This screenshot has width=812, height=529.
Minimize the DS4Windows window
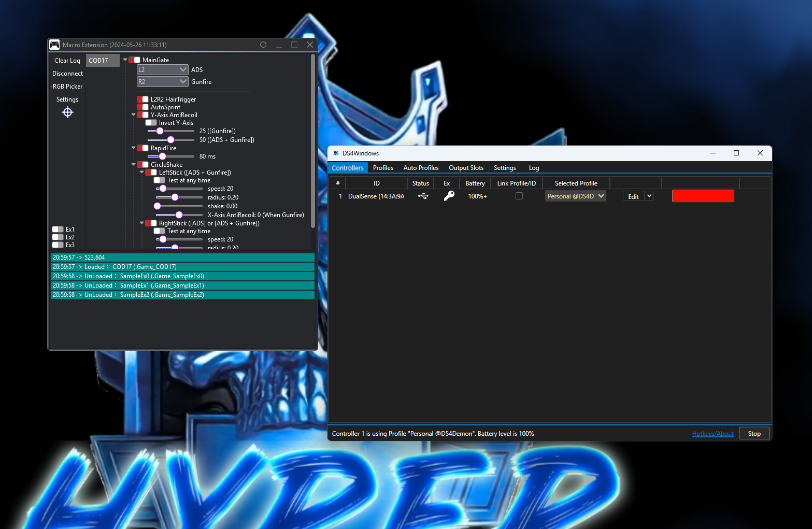(x=713, y=153)
